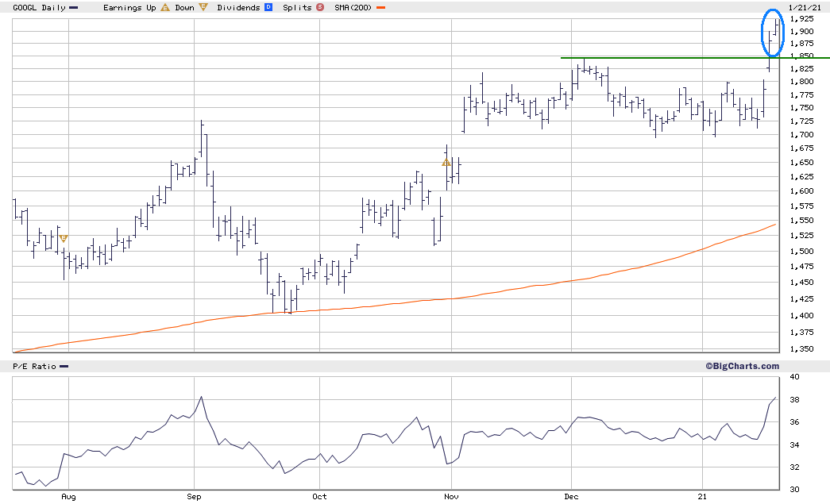Click the 1,625 price axis label
The image size is (830, 504).
coord(802,177)
